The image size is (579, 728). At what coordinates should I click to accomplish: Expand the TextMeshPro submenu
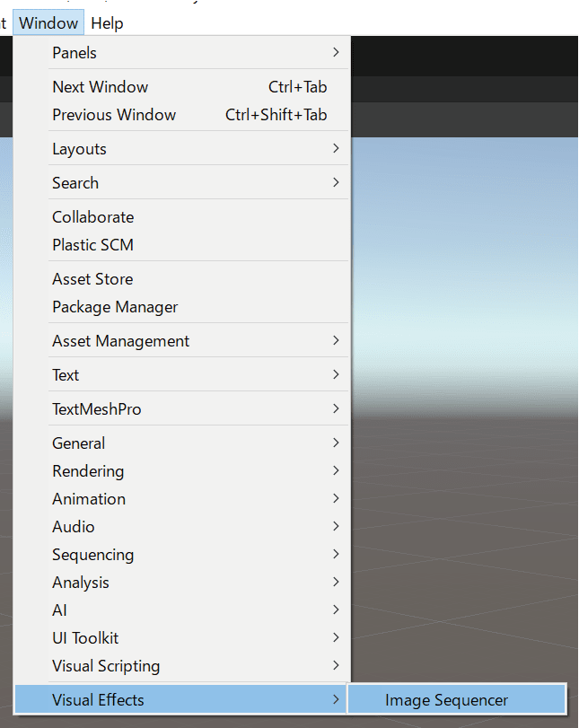(x=181, y=409)
